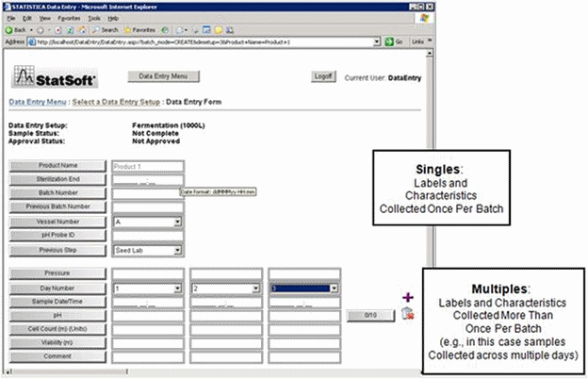Click the Logoff button

(x=323, y=76)
